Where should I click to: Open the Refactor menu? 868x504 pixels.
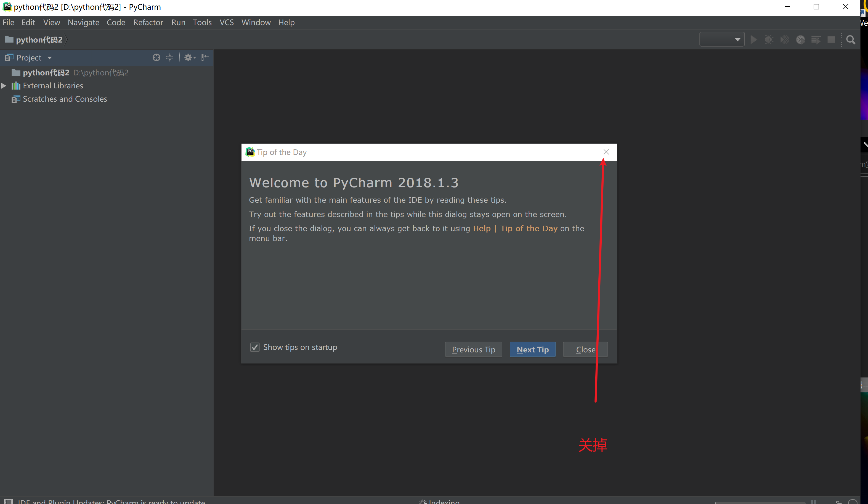click(x=148, y=22)
